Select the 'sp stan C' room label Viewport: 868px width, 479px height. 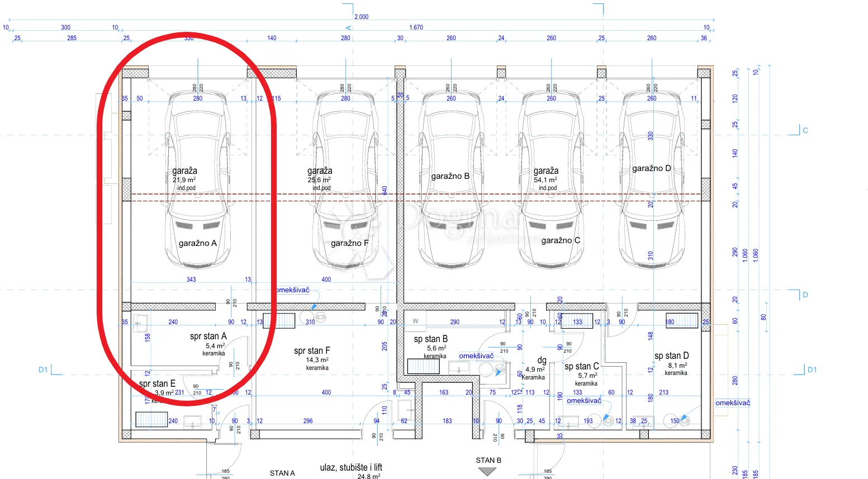point(582,366)
